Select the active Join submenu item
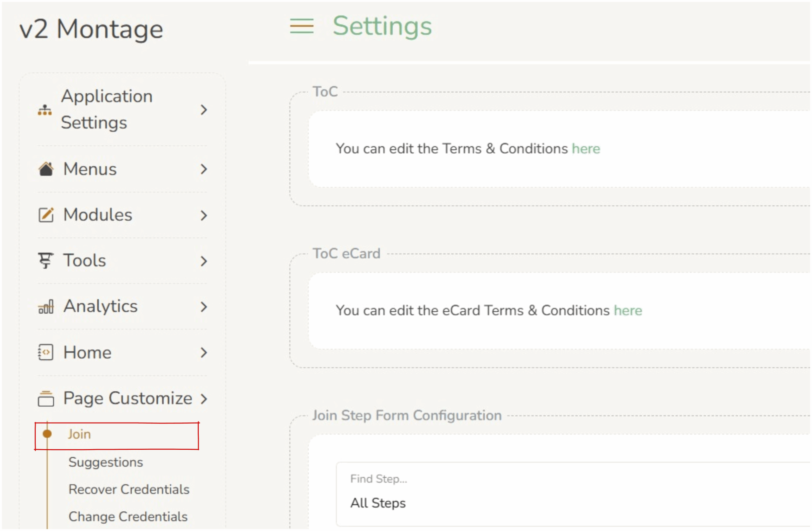This screenshot has width=812, height=531. tap(79, 435)
